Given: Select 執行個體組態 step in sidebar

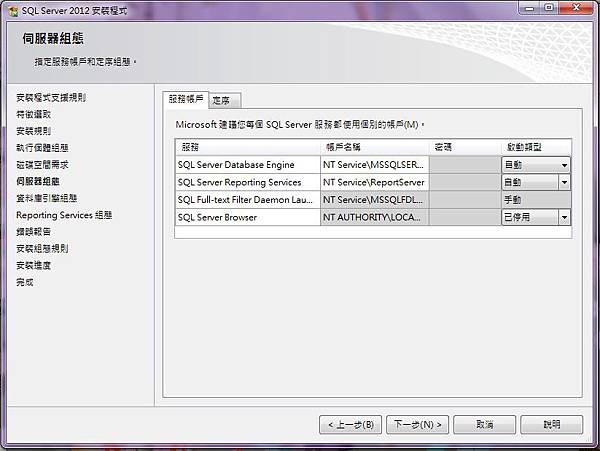Looking at the screenshot, I should pos(42,148).
